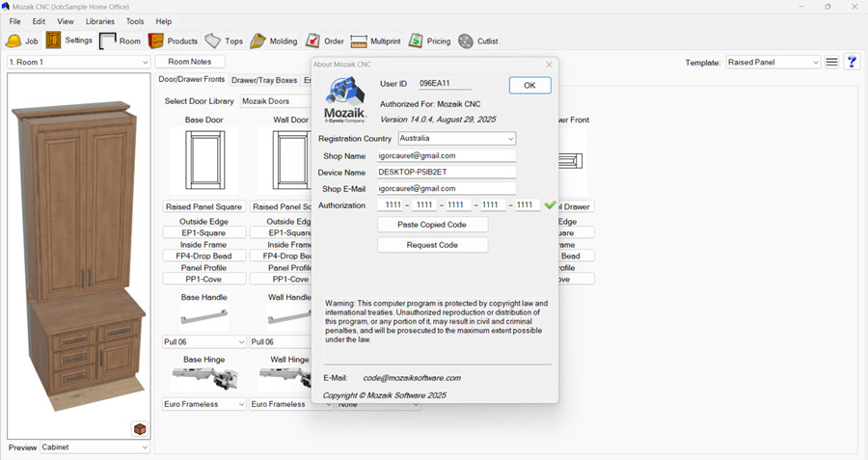Image resolution: width=868 pixels, height=460 pixels.
Task: Open the Help menu
Action: point(163,21)
